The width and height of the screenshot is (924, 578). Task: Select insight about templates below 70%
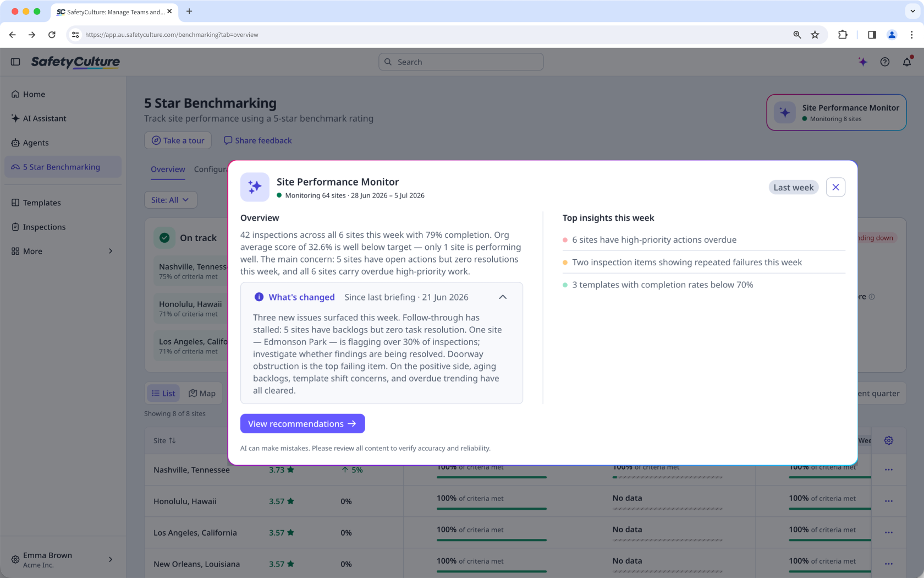[x=703, y=285]
